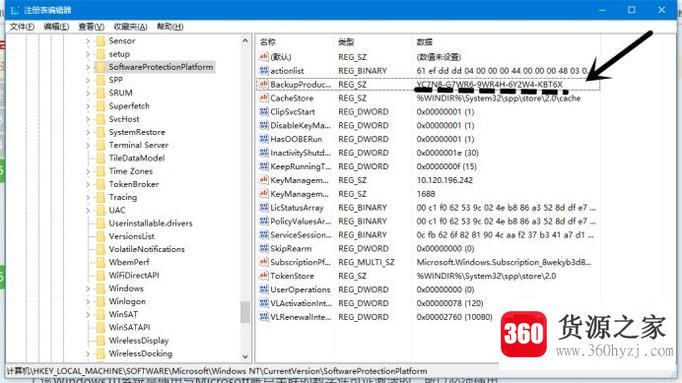Expand the SvcHost key arrow

click(88, 120)
